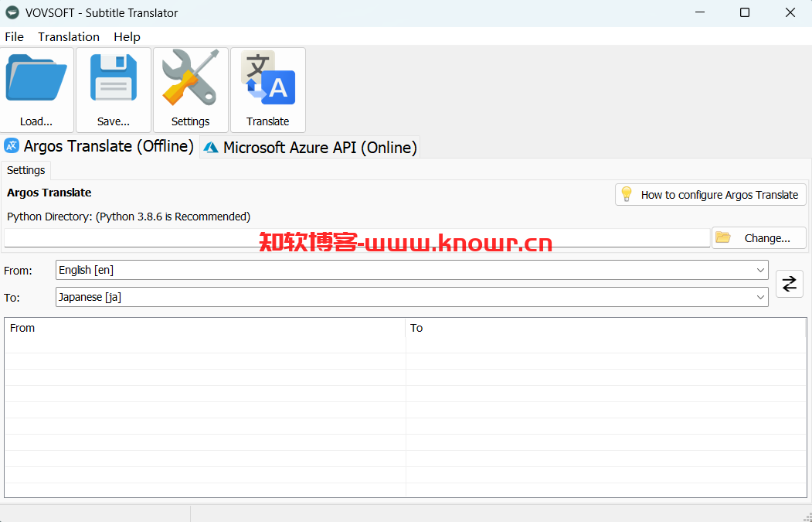Select the Settings sub-tab
812x522 pixels.
pyautogui.click(x=26, y=170)
